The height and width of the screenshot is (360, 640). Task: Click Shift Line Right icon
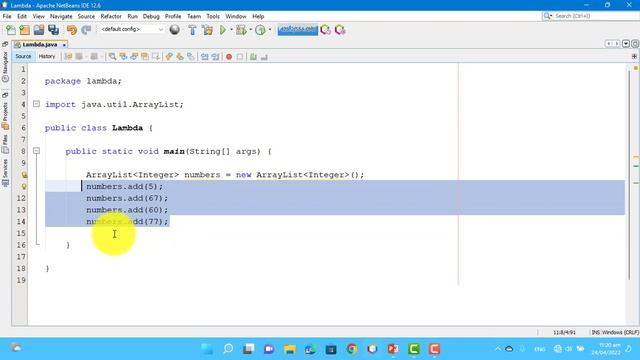[215, 57]
